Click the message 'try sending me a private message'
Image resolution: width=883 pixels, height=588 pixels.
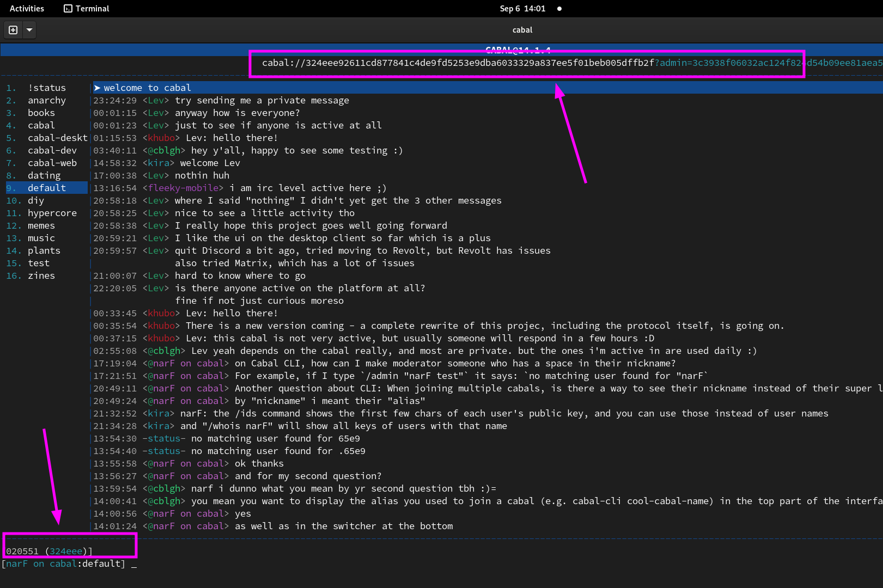(x=262, y=100)
